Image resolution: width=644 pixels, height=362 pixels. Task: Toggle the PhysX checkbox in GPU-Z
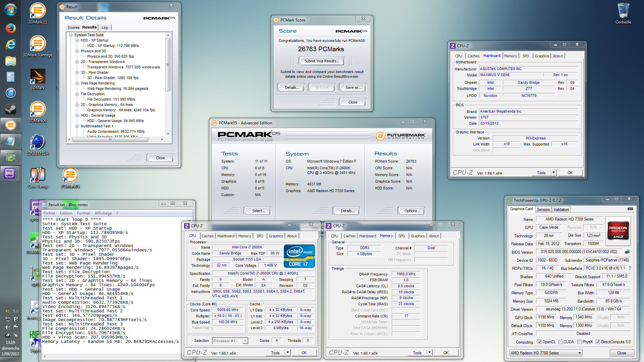[579, 342]
